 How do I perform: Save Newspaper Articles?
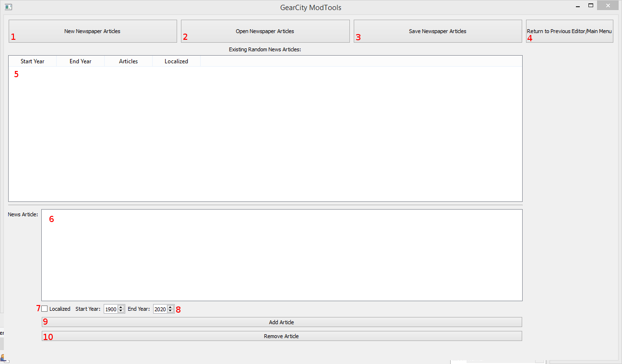[437, 31]
